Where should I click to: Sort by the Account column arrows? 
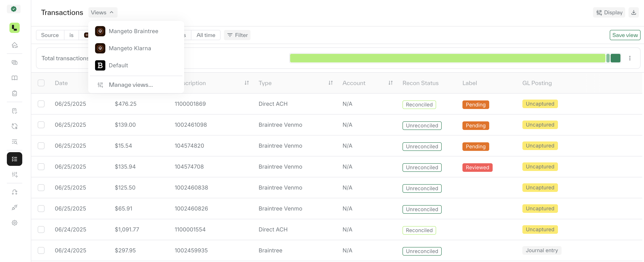(x=391, y=83)
